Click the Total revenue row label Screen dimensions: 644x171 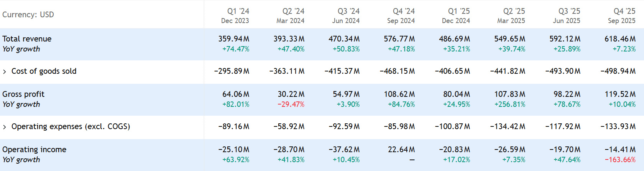point(27,39)
